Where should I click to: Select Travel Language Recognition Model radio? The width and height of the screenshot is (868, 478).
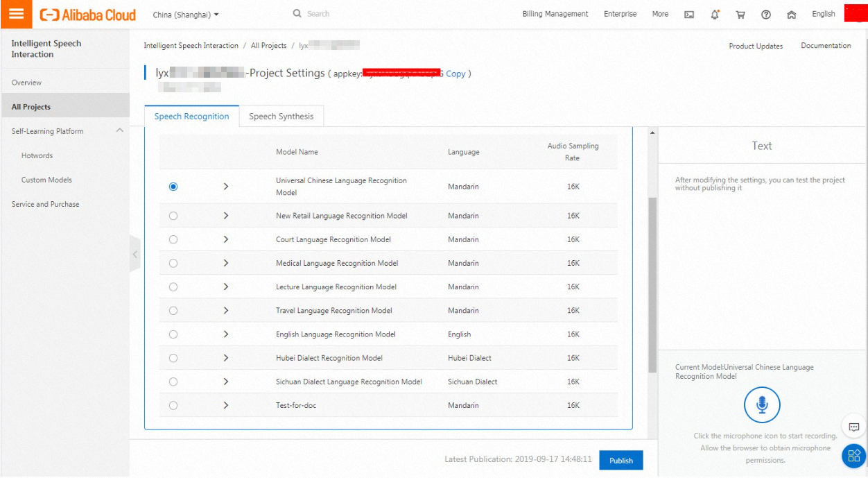tap(173, 310)
